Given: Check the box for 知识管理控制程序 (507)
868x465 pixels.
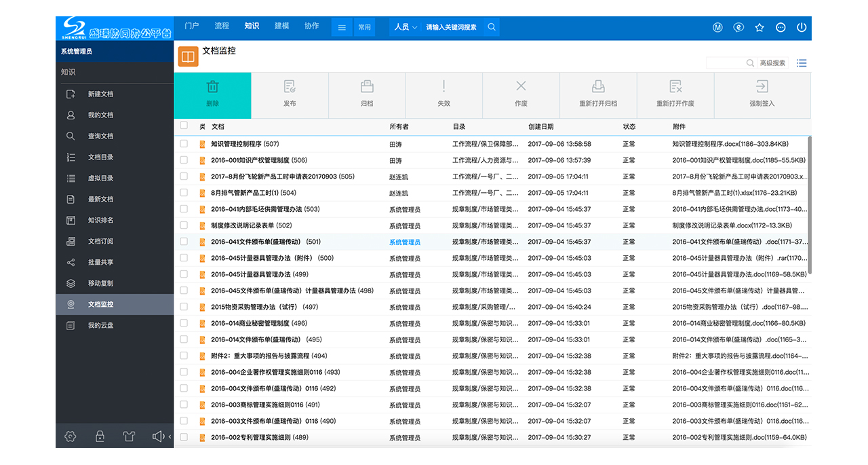Looking at the screenshot, I should (184, 144).
